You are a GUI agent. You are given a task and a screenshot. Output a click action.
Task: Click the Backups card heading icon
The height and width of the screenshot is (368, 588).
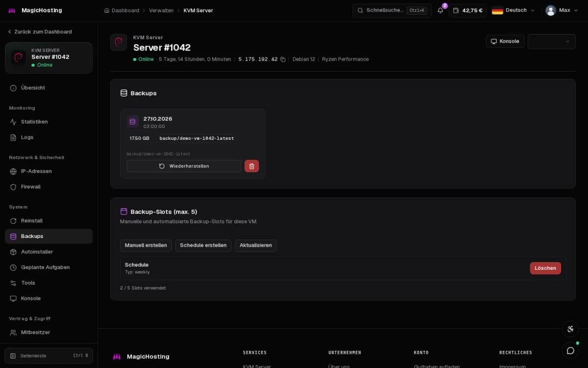pos(124,93)
